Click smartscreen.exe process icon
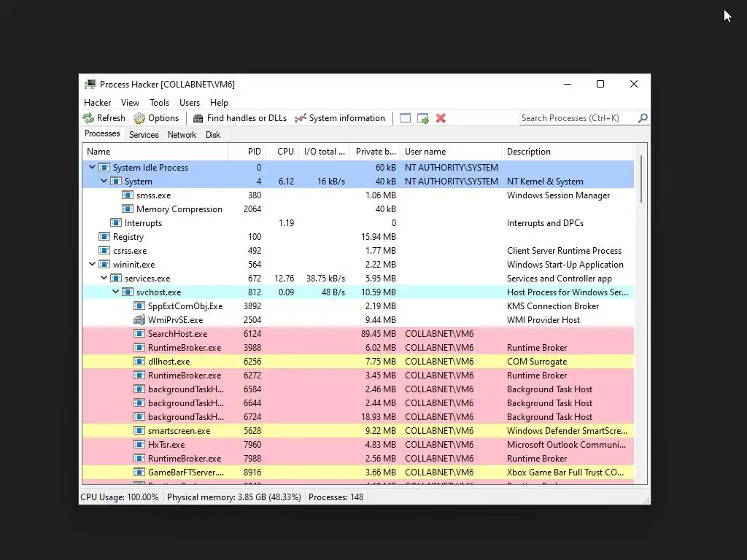This screenshot has height=560, width=747. (139, 430)
